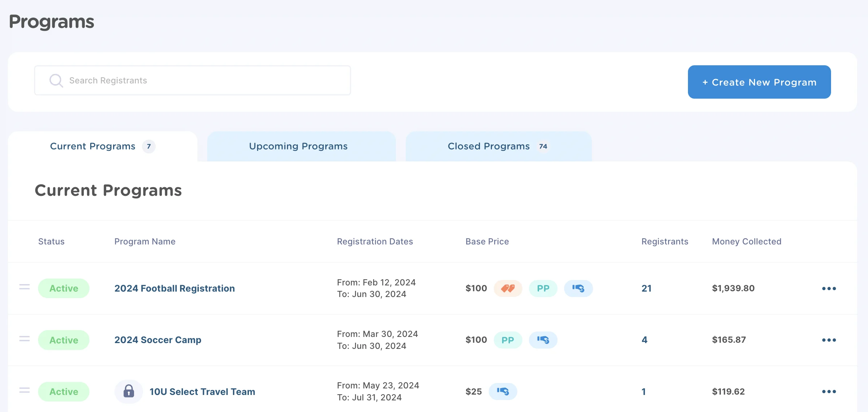This screenshot has height=412, width=868.
Task: Click the drag handle on Football Registration row
Action: pos(24,287)
